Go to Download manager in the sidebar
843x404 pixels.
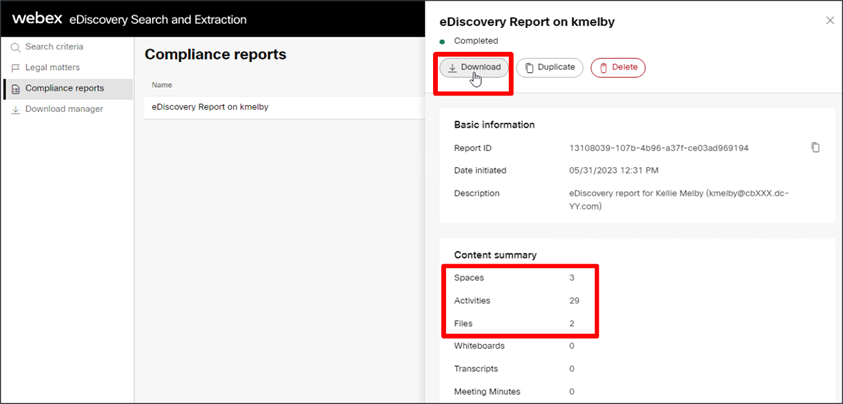point(63,109)
